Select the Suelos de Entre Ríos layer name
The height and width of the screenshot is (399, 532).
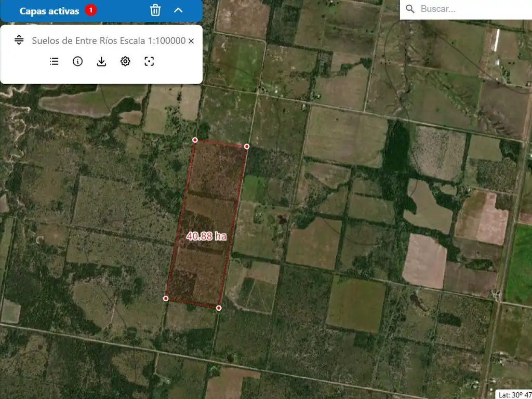(x=109, y=41)
